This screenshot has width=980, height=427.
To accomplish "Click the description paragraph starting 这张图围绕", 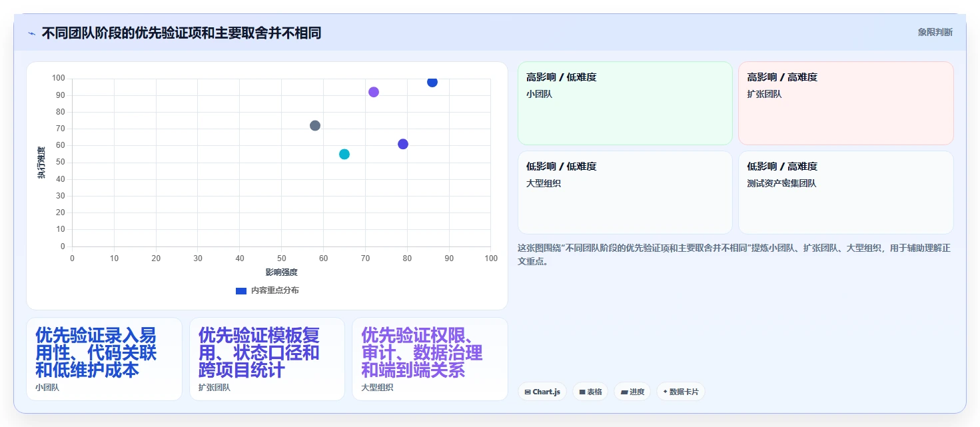I will [734, 254].
